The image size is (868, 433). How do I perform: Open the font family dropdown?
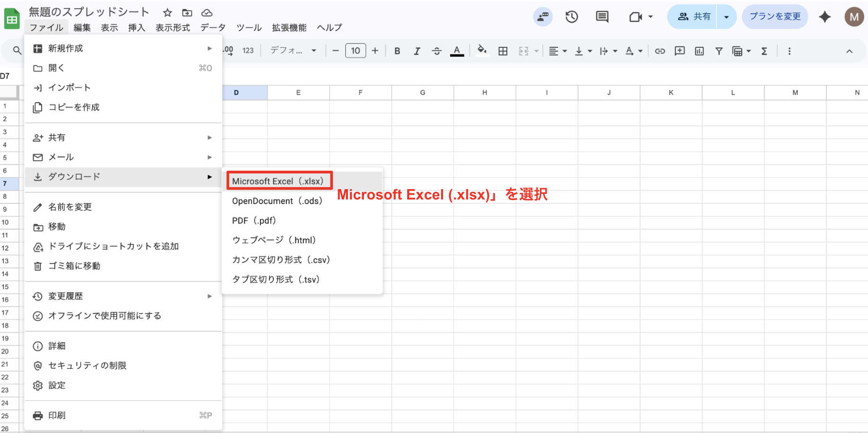[293, 51]
